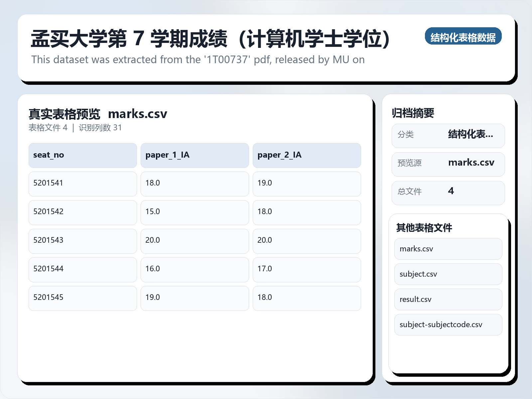Image resolution: width=532 pixels, height=399 pixels.
Task: Select the seat_no column header
Action: [x=82, y=155]
